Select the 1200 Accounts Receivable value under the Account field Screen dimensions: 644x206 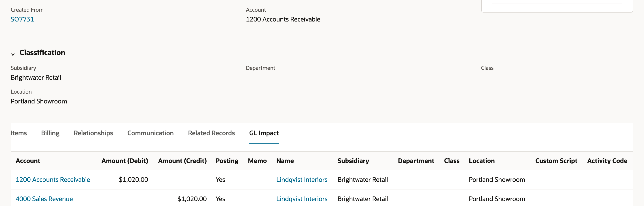pyautogui.click(x=283, y=19)
